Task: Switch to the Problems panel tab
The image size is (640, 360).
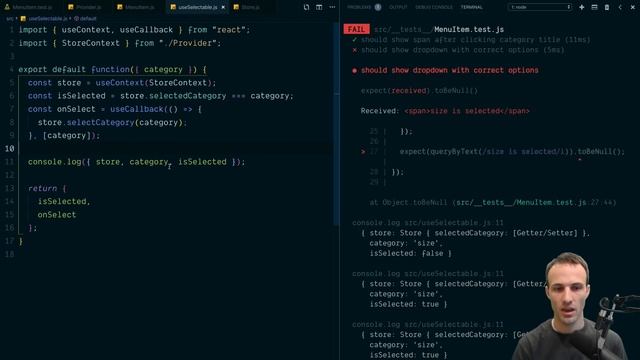Action: click(x=359, y=7)
